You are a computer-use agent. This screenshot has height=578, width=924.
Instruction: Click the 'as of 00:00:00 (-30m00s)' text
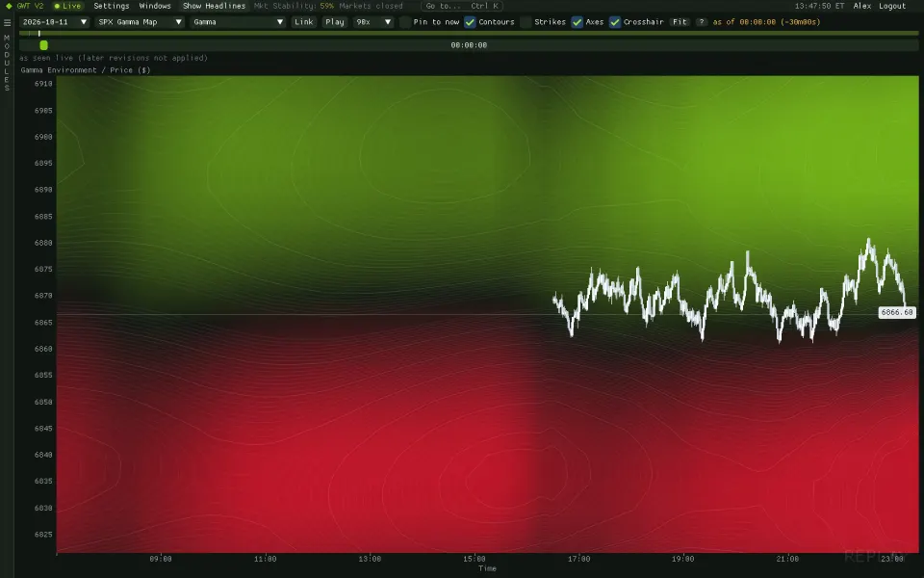[x=766, y=22]
